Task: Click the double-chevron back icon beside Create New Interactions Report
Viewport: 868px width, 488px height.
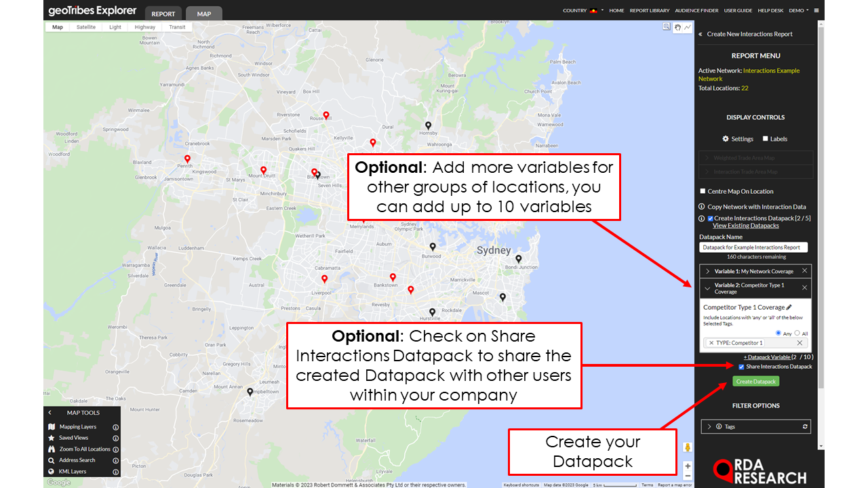Action: point(701,34)
